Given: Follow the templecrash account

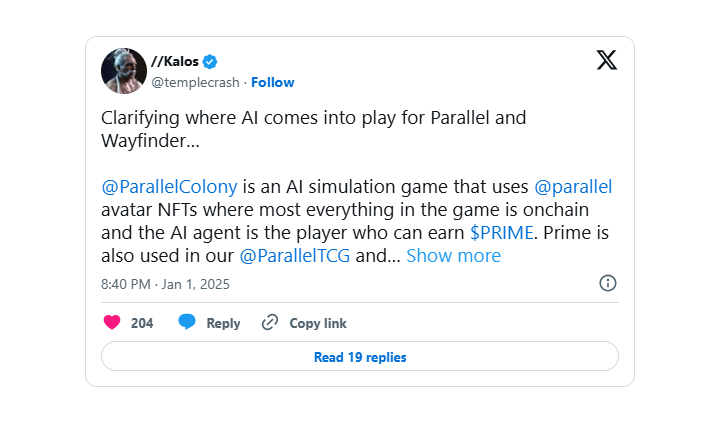Looking at the screenshot, I should click(x=273, y=82).
